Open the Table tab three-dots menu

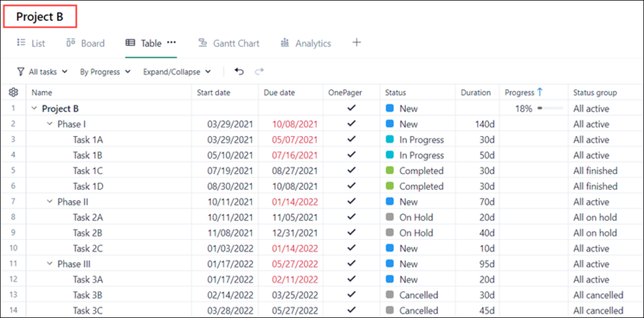tap(171, 43)
